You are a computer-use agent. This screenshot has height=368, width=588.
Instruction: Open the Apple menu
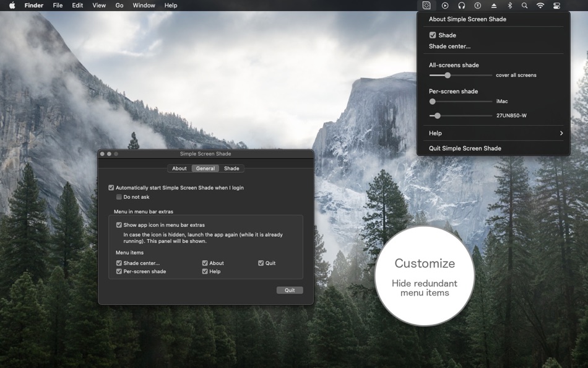tap(12, 5)
